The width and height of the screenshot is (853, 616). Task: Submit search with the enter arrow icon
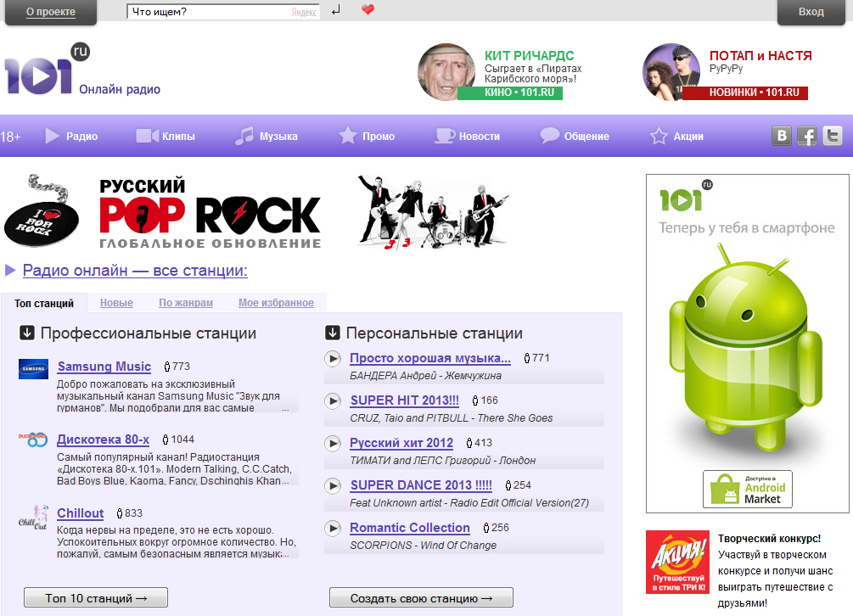336,10
